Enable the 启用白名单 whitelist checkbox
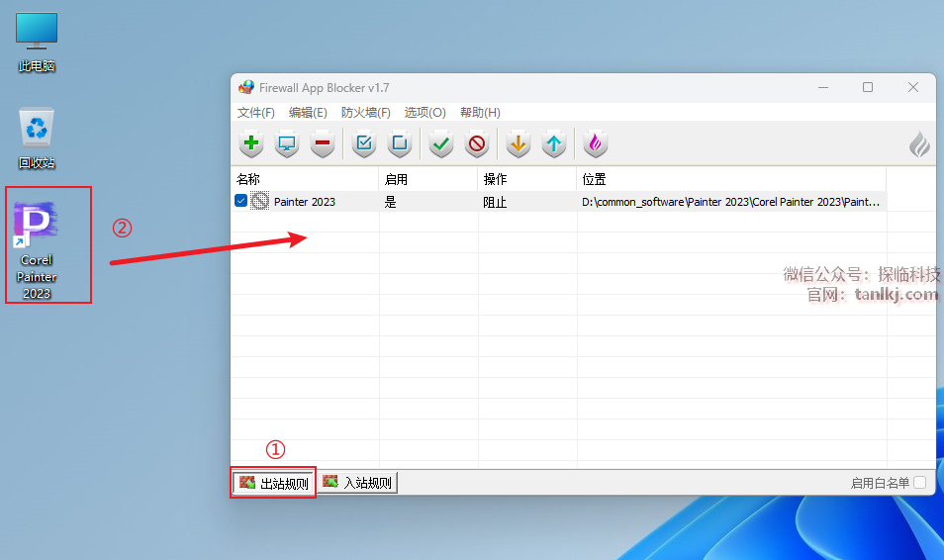The height and width of the screenshot is (560, 944). coord(919,483)
